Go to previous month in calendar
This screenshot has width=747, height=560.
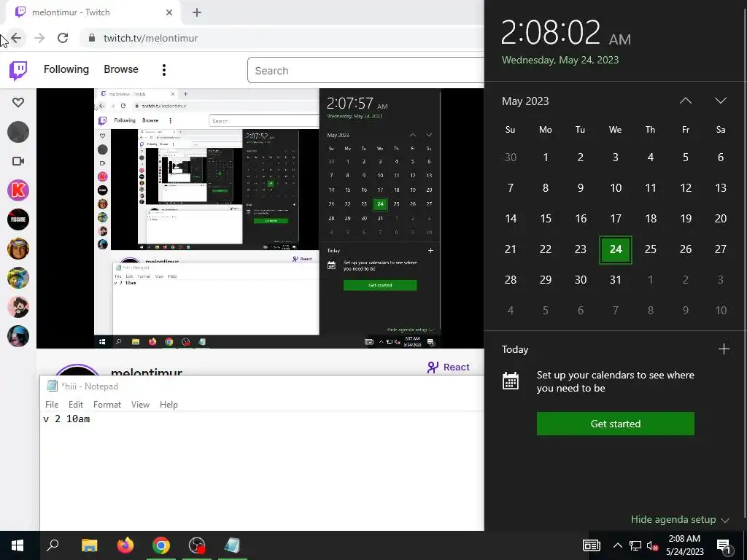[x=686, y=101]
